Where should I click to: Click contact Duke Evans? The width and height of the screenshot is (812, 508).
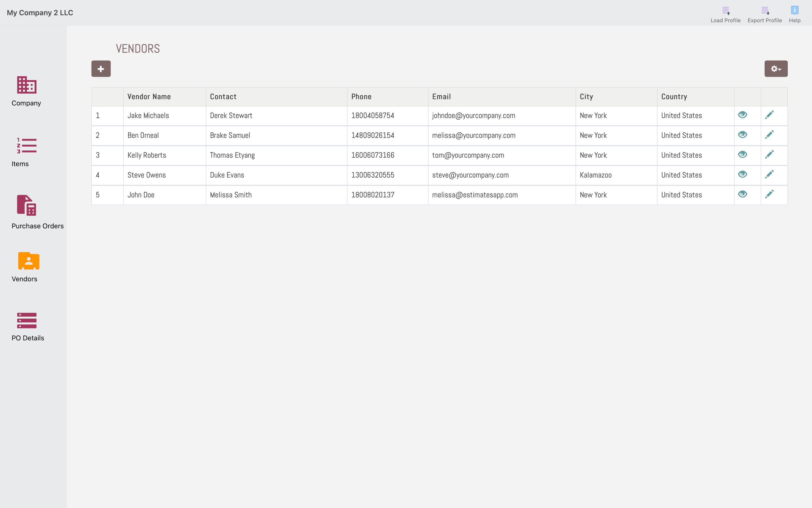click(227, 175)
